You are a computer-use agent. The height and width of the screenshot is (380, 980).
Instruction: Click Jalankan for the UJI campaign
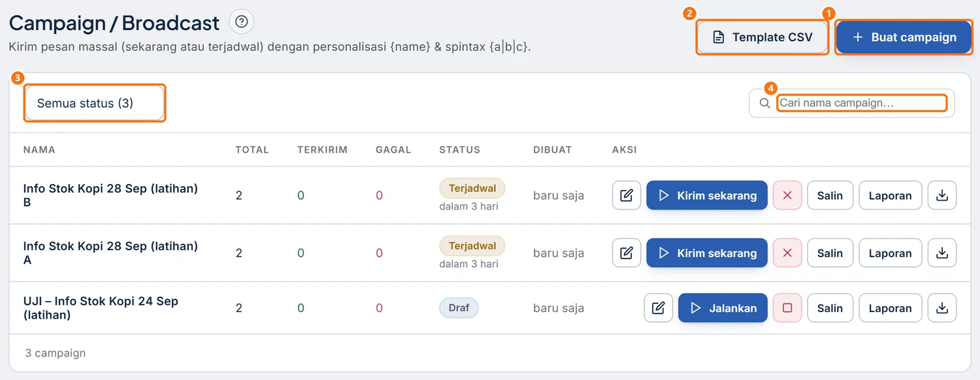pos(723,308)
